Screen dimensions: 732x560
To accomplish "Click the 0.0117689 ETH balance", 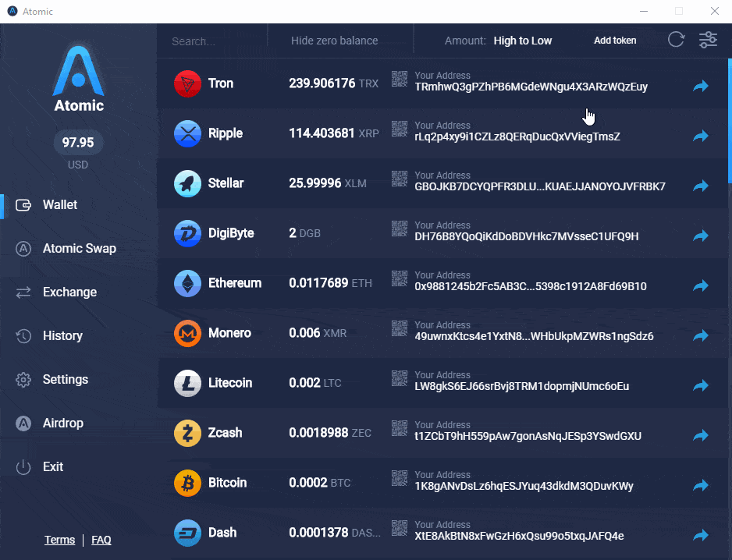I will tap(330, 283).
